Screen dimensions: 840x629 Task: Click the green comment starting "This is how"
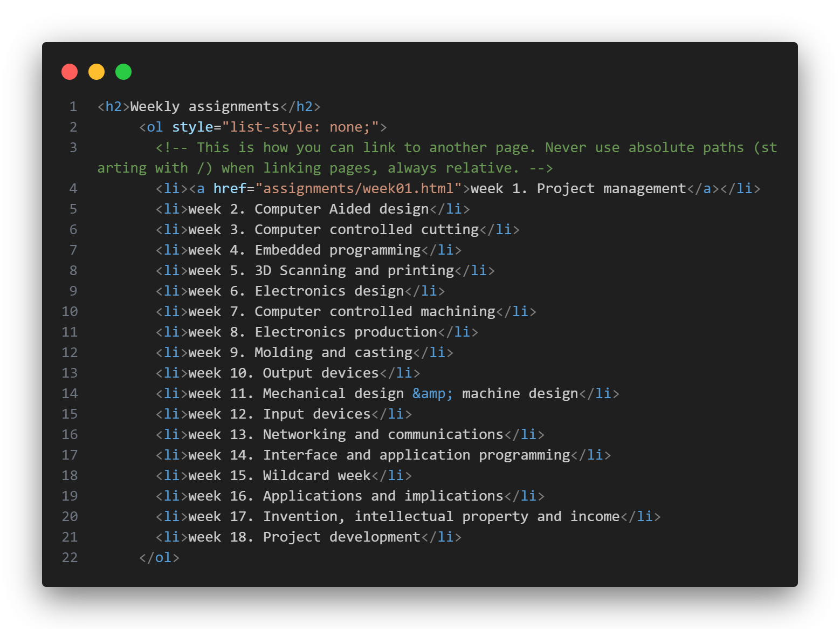click(366, 148)
